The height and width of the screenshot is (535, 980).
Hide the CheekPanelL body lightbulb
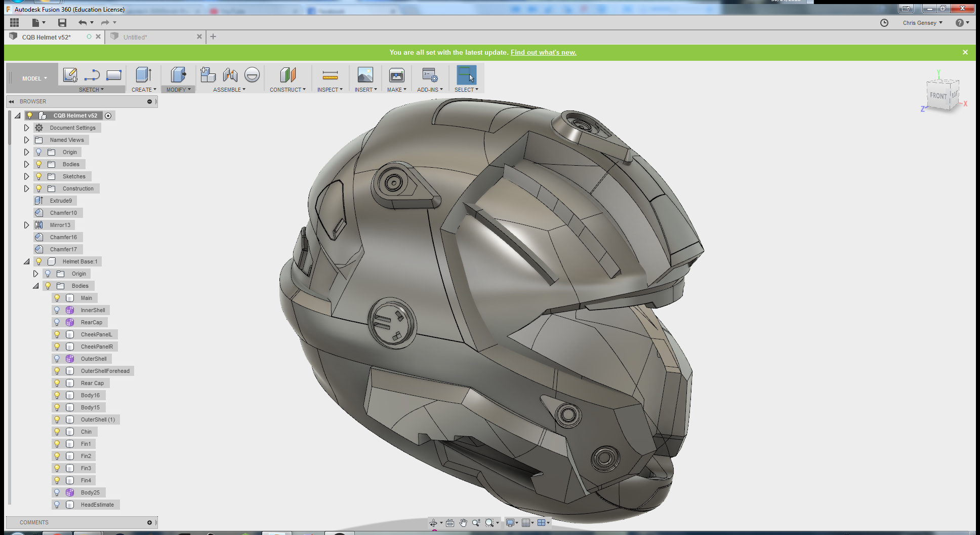(57, 334)
